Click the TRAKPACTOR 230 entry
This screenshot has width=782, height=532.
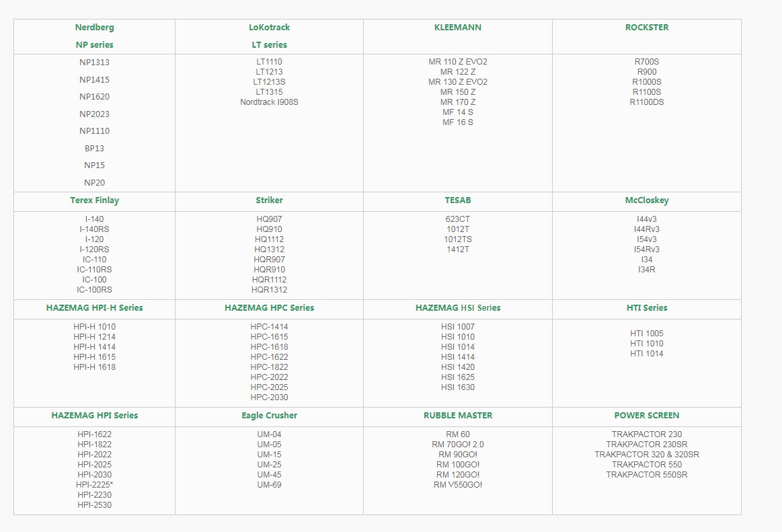tap(647, 434)
